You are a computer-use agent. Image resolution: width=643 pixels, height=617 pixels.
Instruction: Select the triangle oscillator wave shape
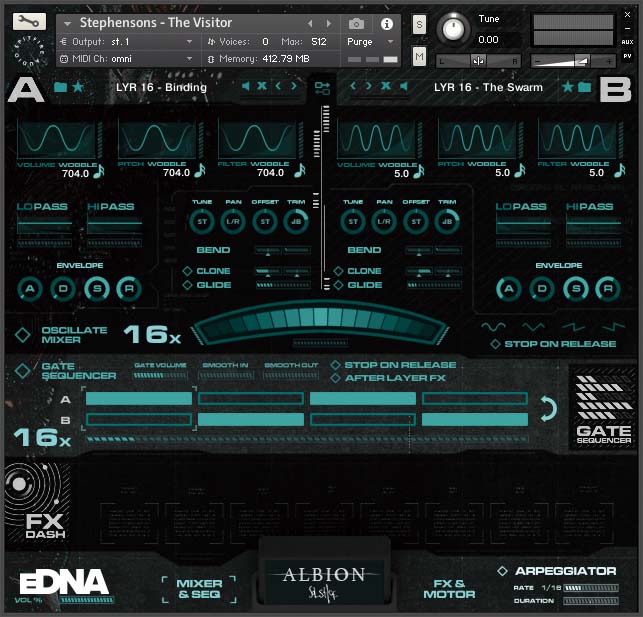click(533, 327)
